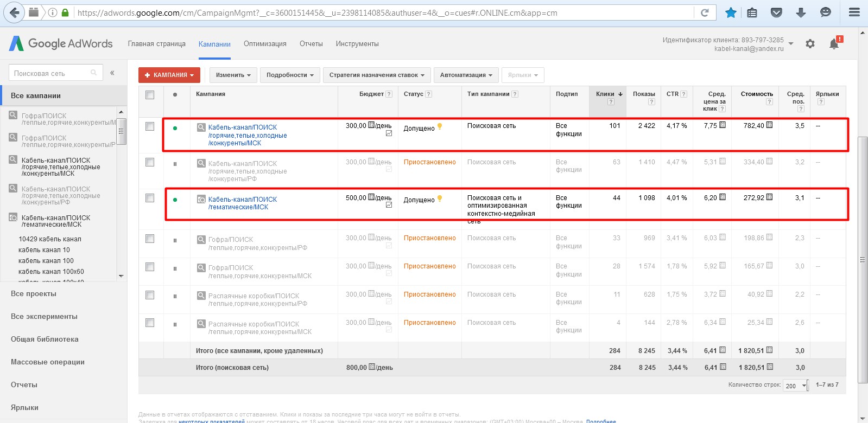Edit budget icon under 500,00/день
Image resolution: width=868 pixels, height=423 pixels.
[389, 205]
